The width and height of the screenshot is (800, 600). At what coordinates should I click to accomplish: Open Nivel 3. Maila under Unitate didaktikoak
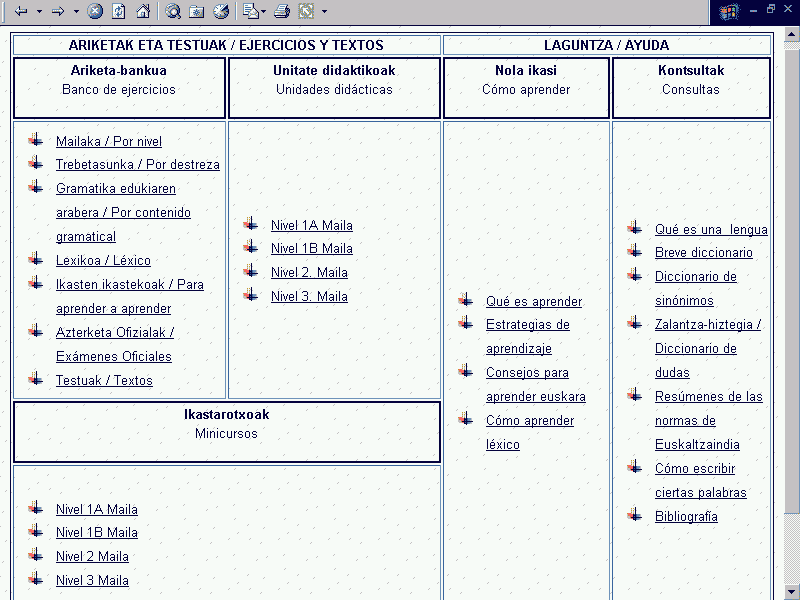point(309,296)
